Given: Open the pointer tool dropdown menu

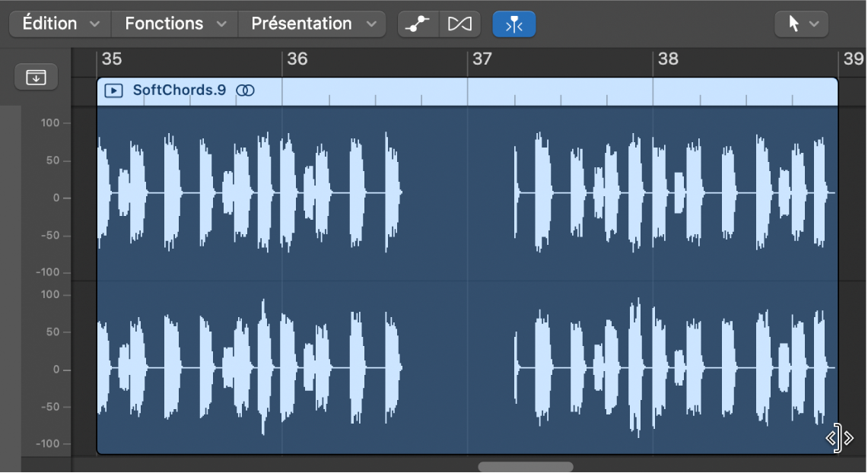Looking at the screenshot, I should pos(813,24).
